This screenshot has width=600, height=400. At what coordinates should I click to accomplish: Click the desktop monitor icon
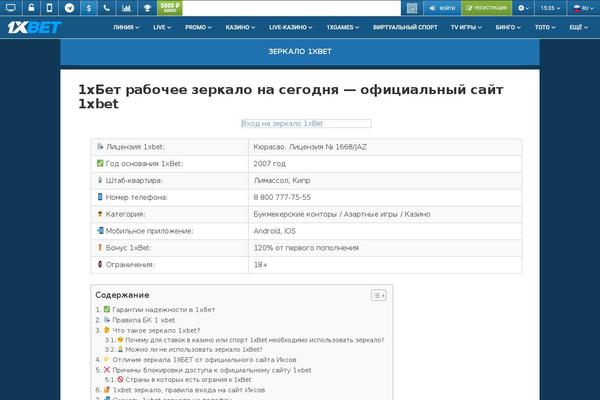click(x=11, y=8)
